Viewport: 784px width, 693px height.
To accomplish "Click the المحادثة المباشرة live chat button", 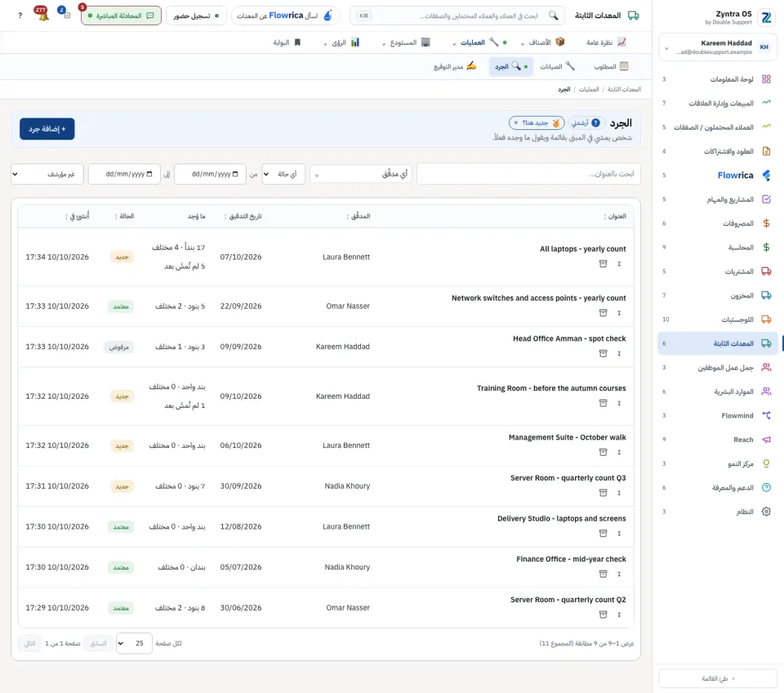I will 121,16.
